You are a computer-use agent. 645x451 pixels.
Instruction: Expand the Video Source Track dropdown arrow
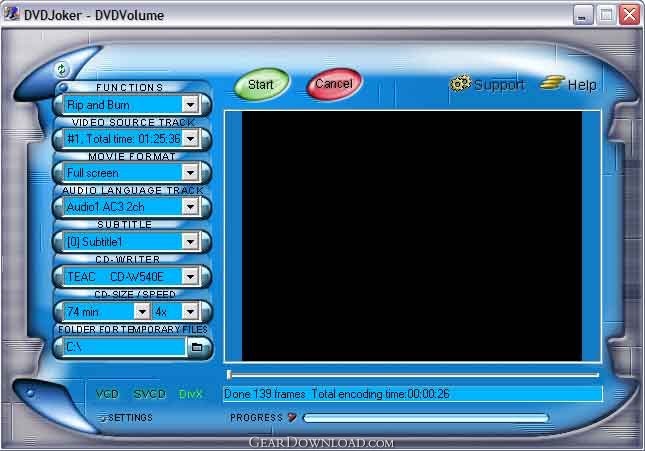tap(190, 139)
